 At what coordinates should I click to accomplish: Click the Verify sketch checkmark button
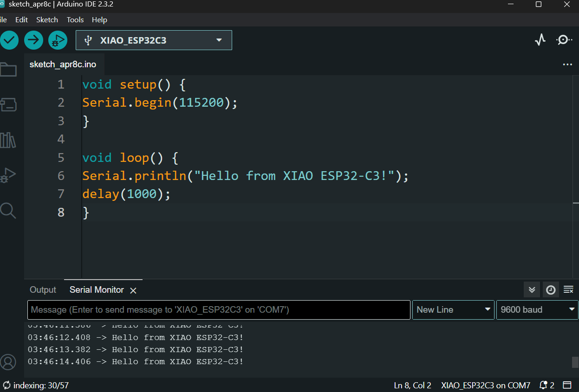tap(9, 40)
